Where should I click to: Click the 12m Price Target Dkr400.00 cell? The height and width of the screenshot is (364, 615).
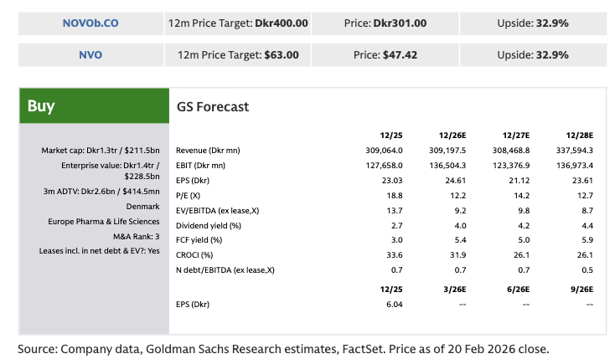[239, 23]
